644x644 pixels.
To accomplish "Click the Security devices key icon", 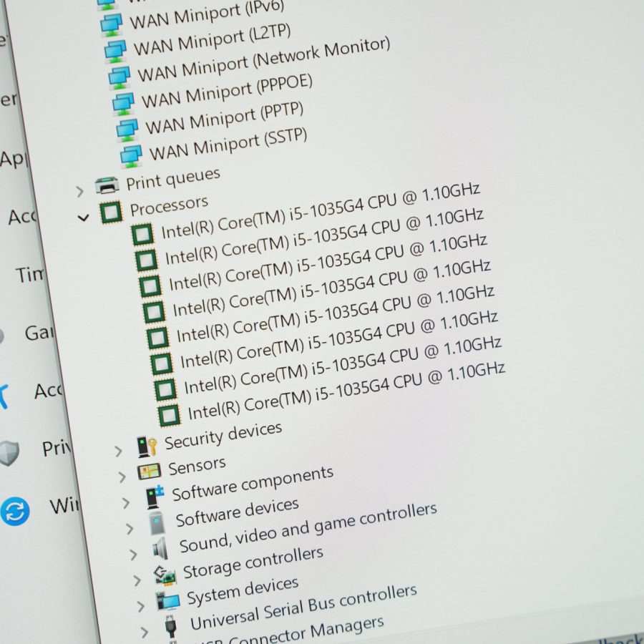I will pyautogui.click(x=147, y=446).
